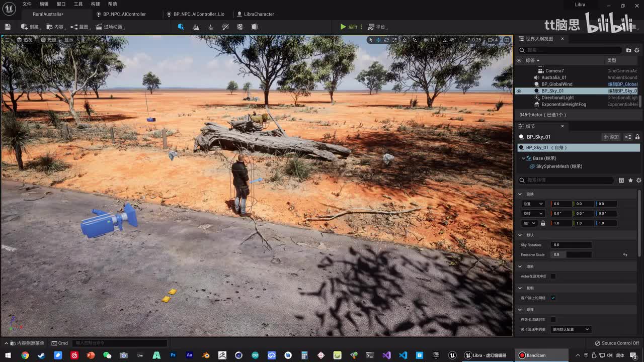Open the 蓝图 (Blueprint) toolbar button
The image size is (644, 362).
point(80,27)
